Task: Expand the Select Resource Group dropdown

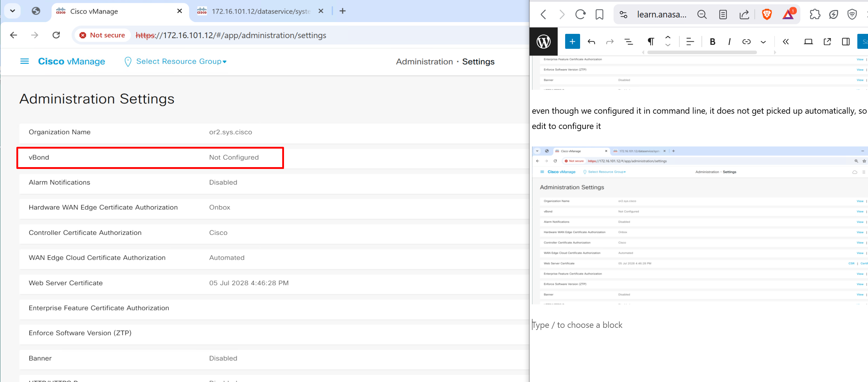Action: [x=181, y=61]
